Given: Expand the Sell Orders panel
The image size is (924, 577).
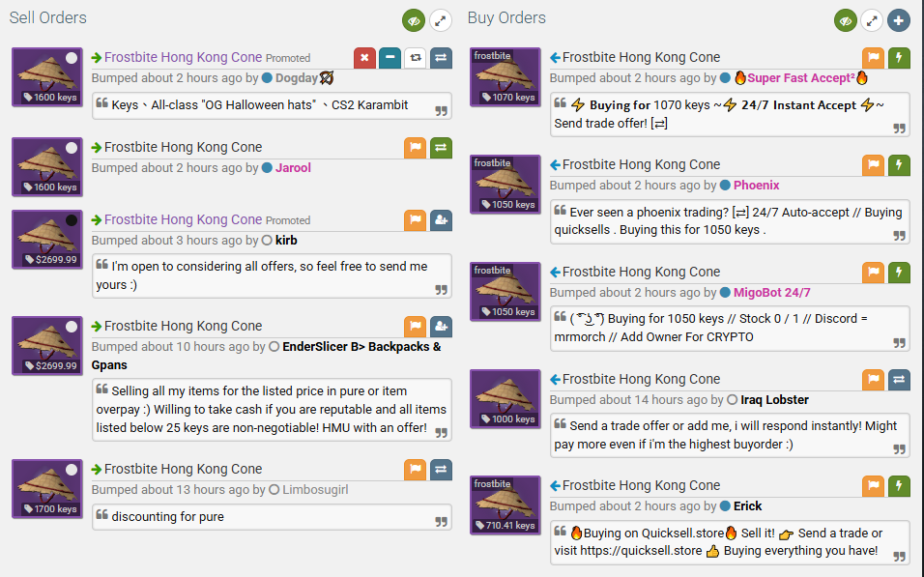Looking at the screenshot, I should point(441,20).
